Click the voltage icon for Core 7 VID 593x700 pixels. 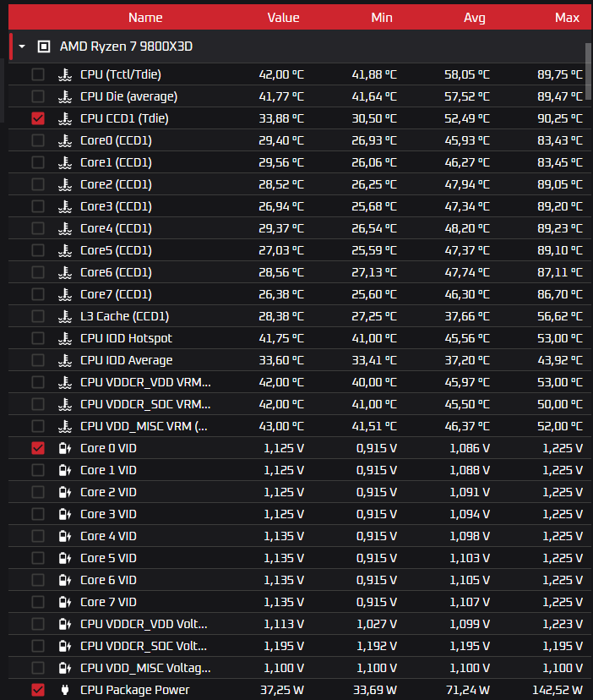(65, 602)
